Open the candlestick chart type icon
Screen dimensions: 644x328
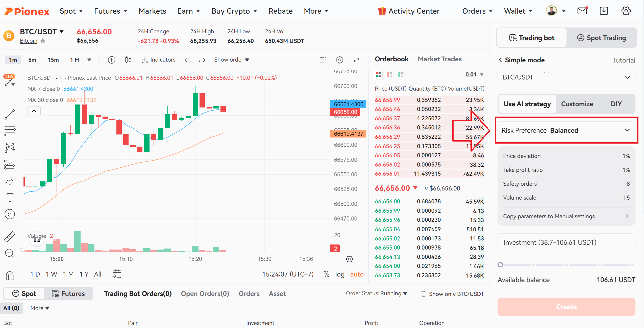(128, 60)
